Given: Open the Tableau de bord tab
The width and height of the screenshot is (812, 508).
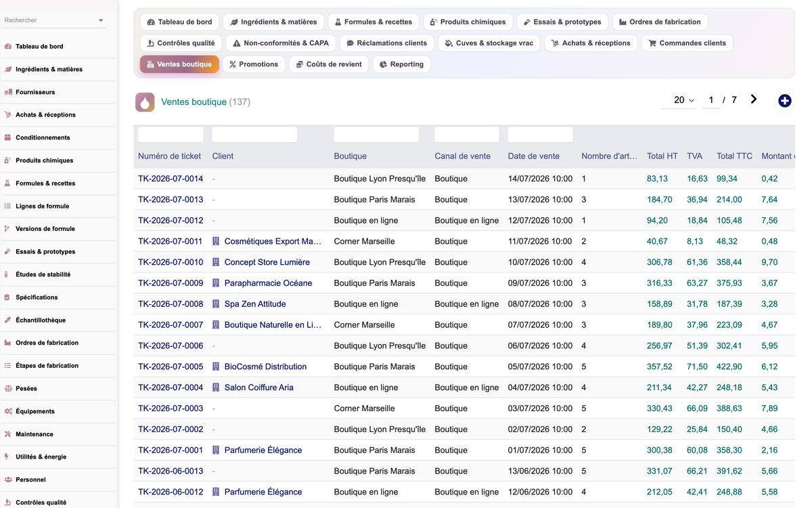Looking at the screenshot, I should tap(179, 22).
